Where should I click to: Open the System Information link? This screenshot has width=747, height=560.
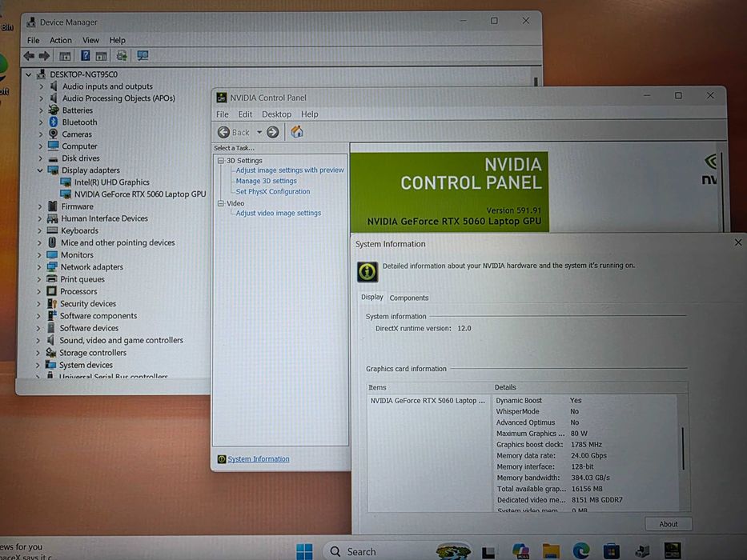(x=259, y=459)
